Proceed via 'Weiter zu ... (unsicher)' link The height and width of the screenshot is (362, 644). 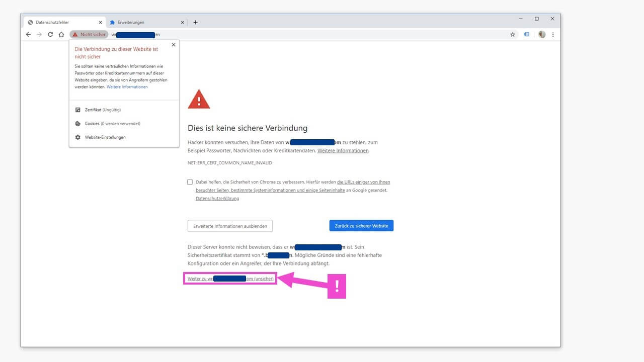point(230,279)
